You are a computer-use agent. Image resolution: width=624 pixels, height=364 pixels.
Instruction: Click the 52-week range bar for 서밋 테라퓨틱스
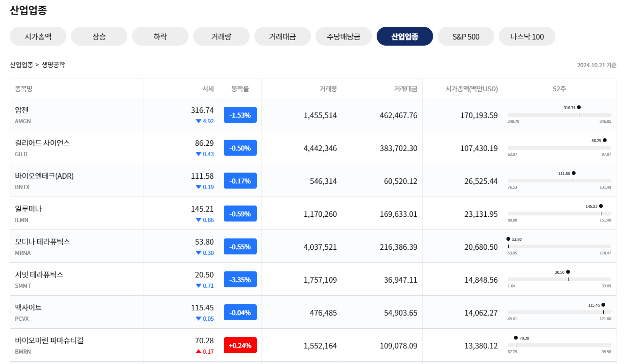pyautogui.click(x=560, y=279)
